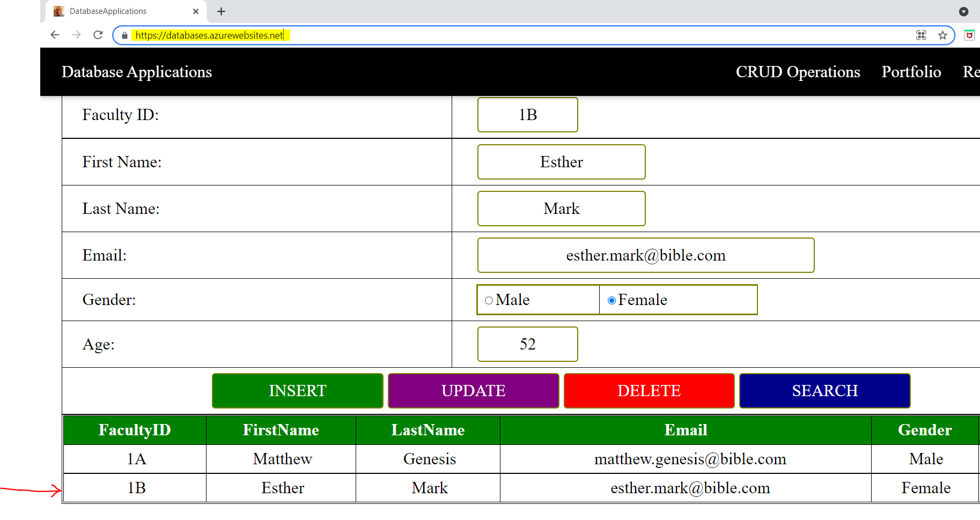
Task: Click the Female gender table cell
Action: tap(925, 488)
